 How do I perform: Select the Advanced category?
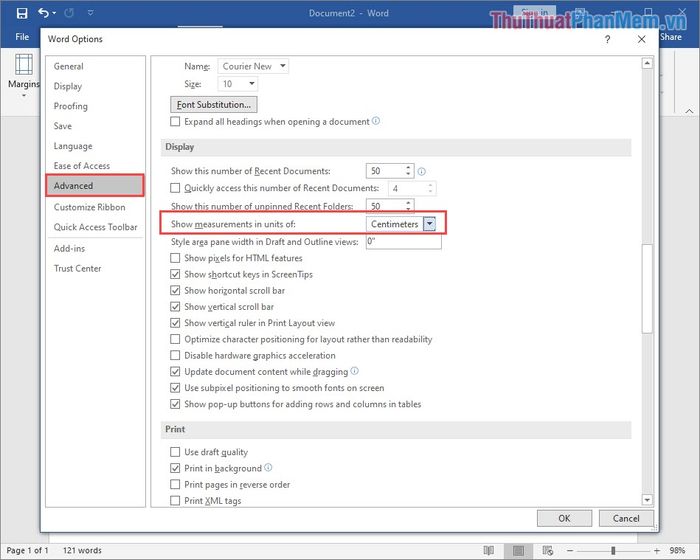pos(96,185)
